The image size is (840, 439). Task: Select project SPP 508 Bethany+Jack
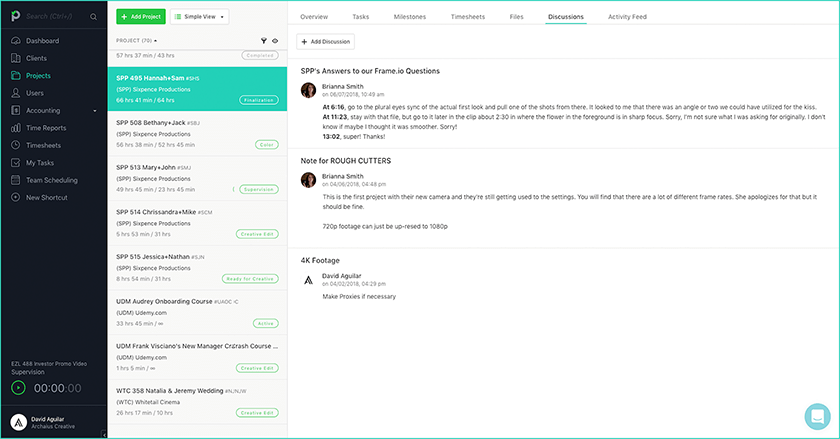[x=197, y=133]
